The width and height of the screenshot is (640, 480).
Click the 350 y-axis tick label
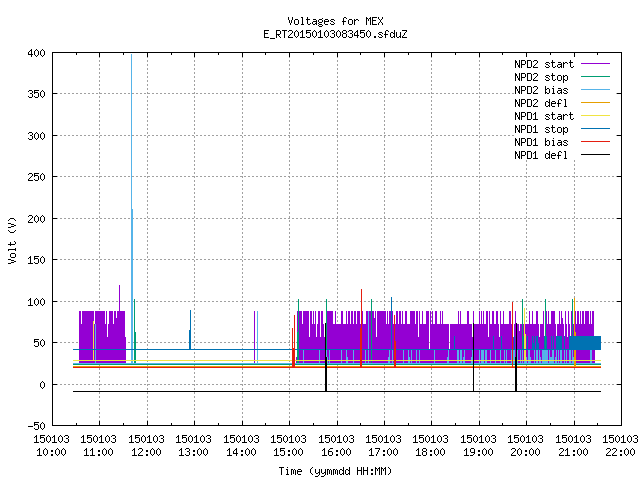click(36, 94)
